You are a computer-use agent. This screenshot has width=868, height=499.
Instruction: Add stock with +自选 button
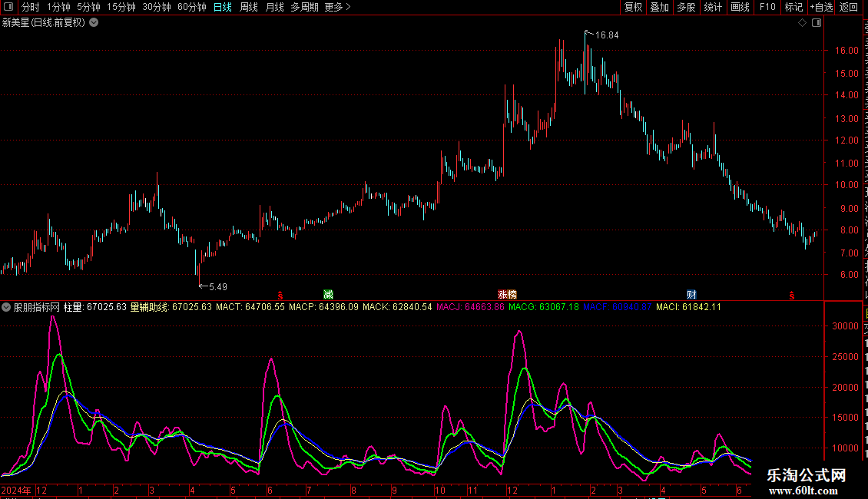[821, 7]
